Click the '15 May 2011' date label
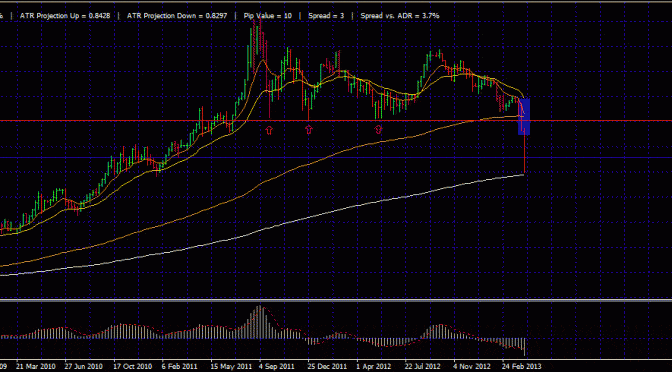672x372 pixels. pyautogui.click(x=230, y=367)
